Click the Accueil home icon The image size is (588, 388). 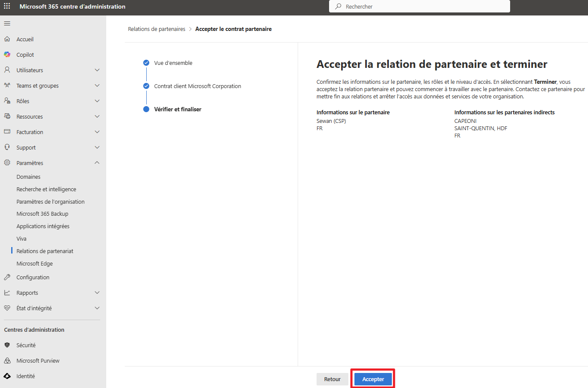pyautogui.click(x=7, y=39)
